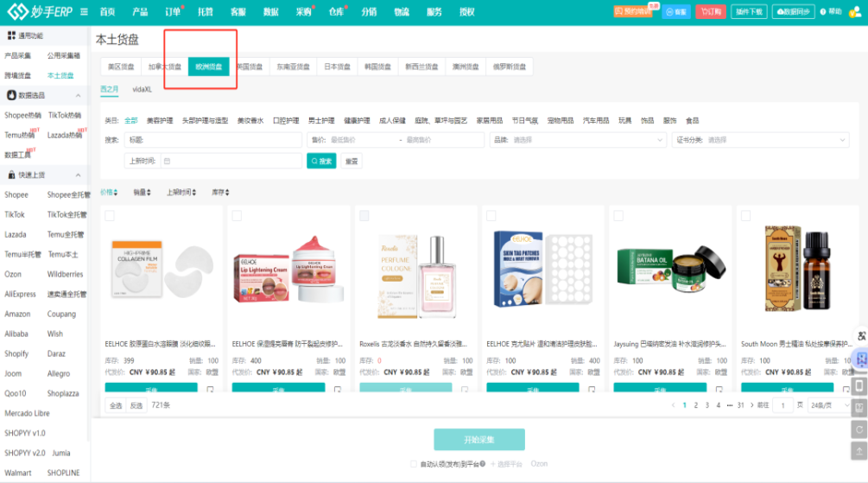
Task: Check the EELHOE collagen film product checkbox
Action: 110,215
